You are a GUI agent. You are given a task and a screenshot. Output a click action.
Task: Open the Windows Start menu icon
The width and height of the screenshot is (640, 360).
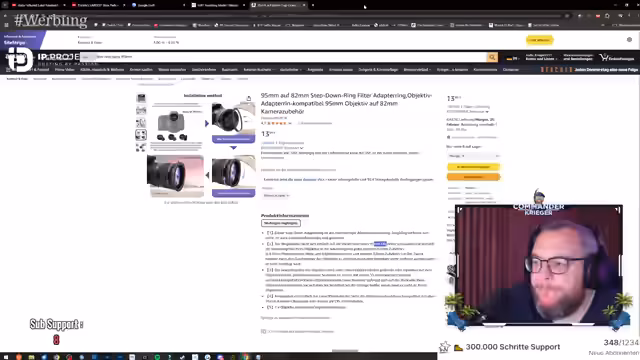click(x=6, y=357)
